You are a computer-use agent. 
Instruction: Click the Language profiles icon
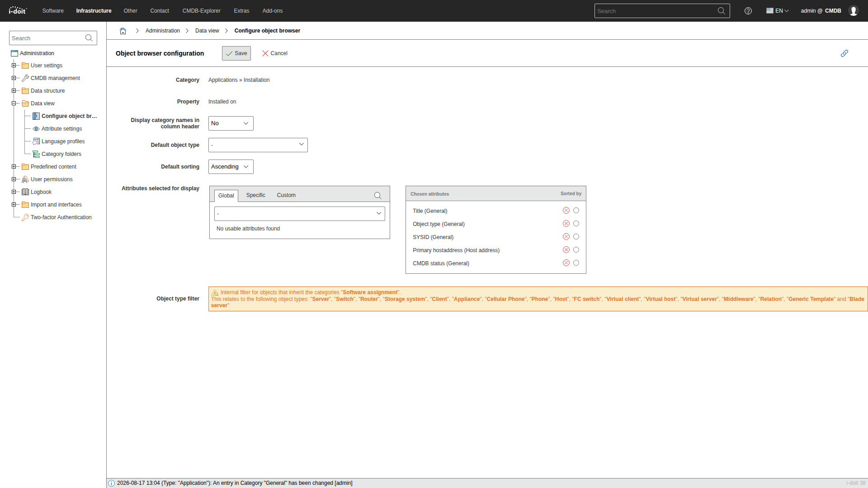coord(36,141)
